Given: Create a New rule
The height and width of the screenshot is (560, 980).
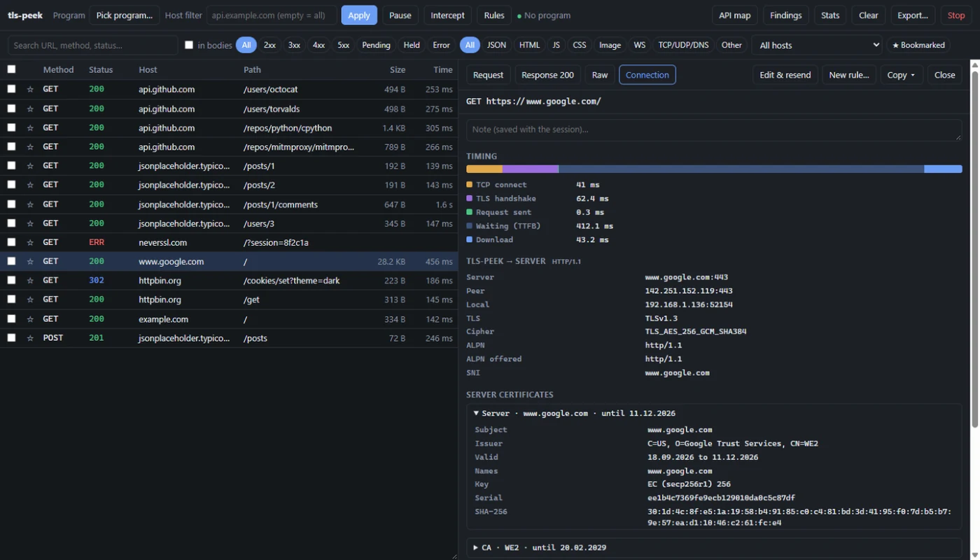Looking at the screenshot, I should (849, 75).
